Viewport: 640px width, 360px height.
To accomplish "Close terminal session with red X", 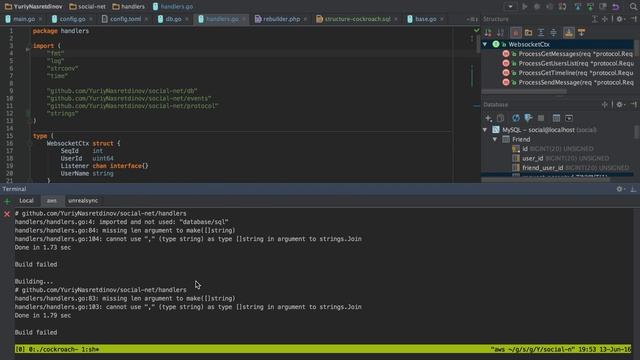I will [7, 214].
